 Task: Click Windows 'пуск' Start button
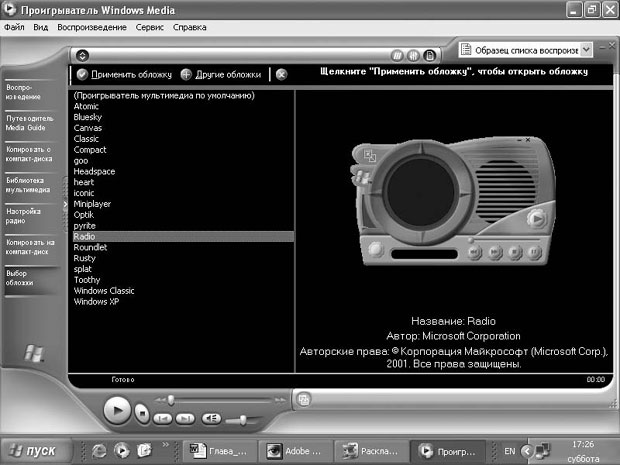pos(36,450)
